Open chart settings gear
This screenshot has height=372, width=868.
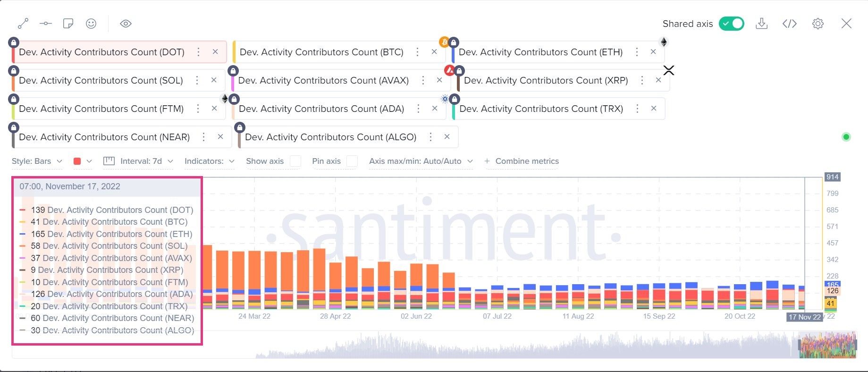(x=818, y=24)
